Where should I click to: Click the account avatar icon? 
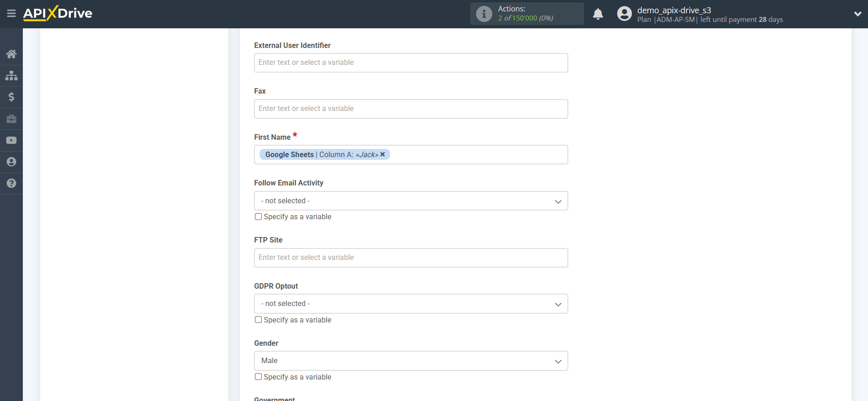coord(624,14)
